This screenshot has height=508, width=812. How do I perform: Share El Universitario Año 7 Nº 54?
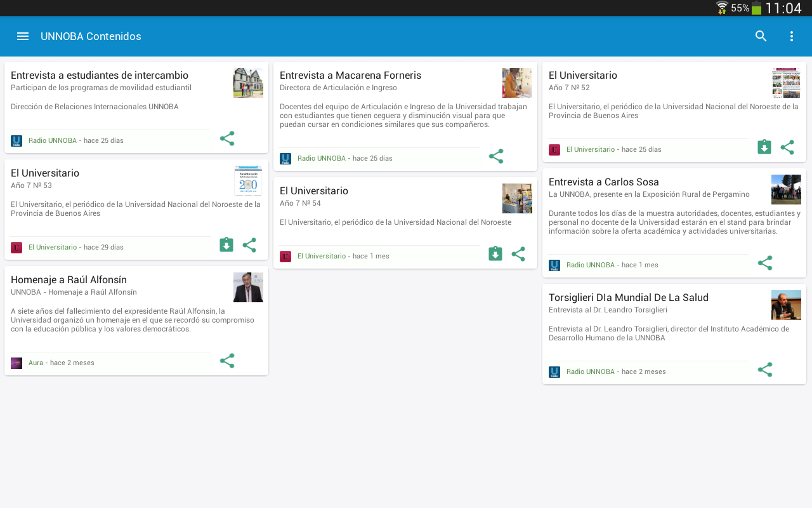pos(518,254)
